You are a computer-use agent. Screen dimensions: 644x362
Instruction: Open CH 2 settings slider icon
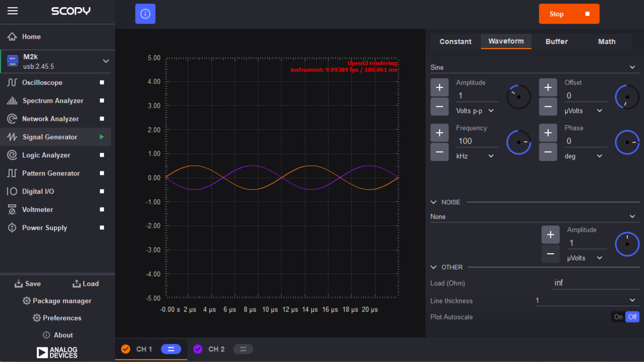point(243,349)
